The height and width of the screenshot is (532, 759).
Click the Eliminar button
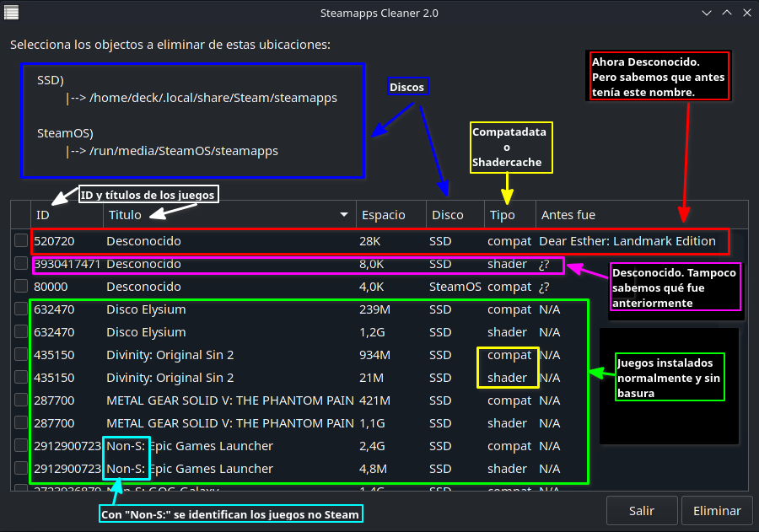pos(717,511)
